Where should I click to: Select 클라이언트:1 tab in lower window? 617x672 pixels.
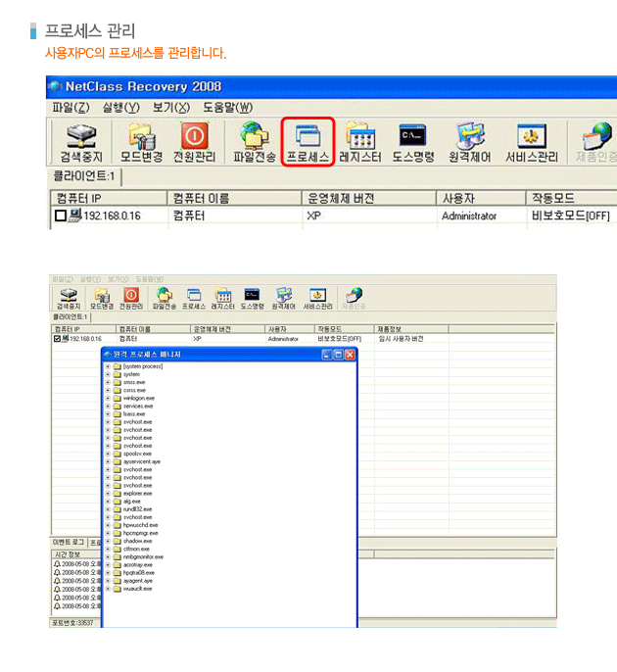(x=70, y=317)
